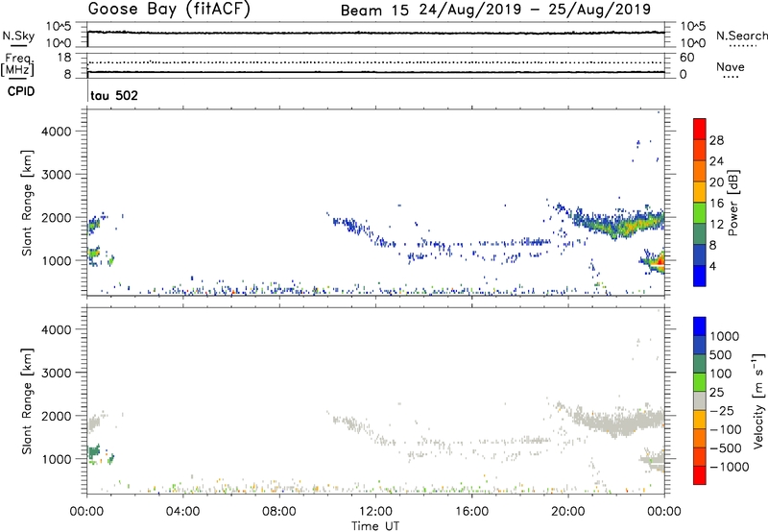Click the dark green 8–12 dB power color bar segment
This screenshot has width=768, height=532.
700,234
